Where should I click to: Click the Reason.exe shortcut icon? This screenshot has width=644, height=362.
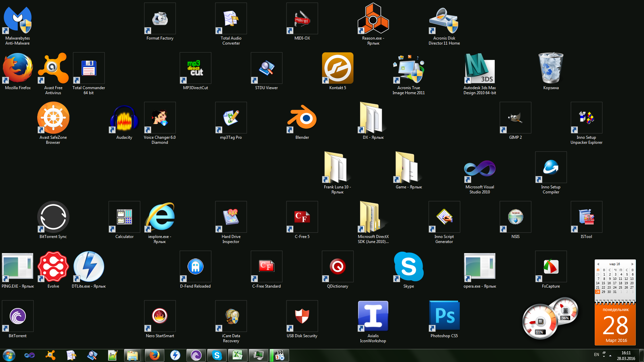(x=373, y=19)
